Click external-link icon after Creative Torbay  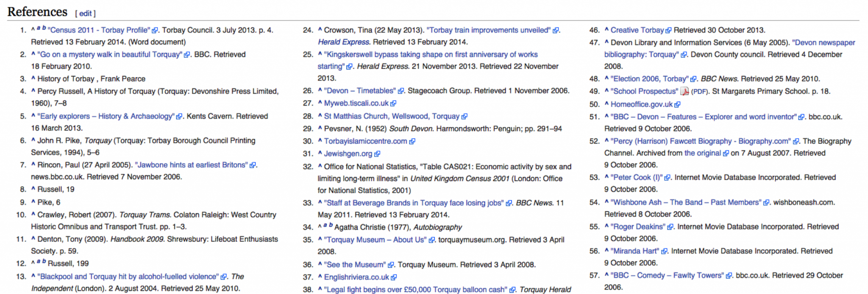point(668,31)
